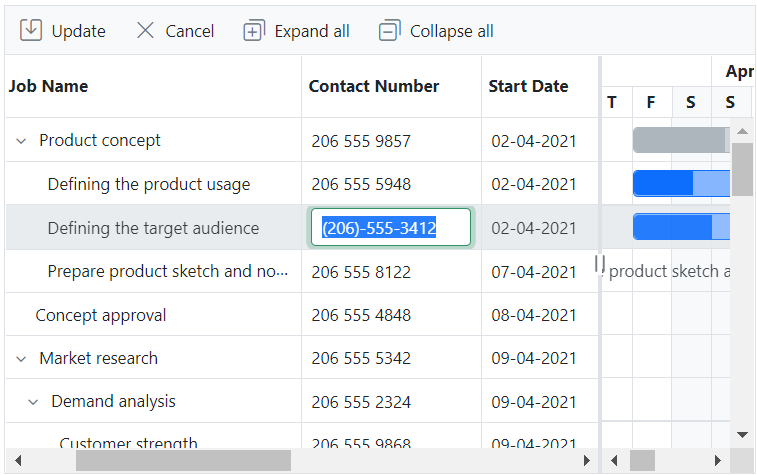Click the splitter resize handle icon
757x475 pixels.
point(600,263)
